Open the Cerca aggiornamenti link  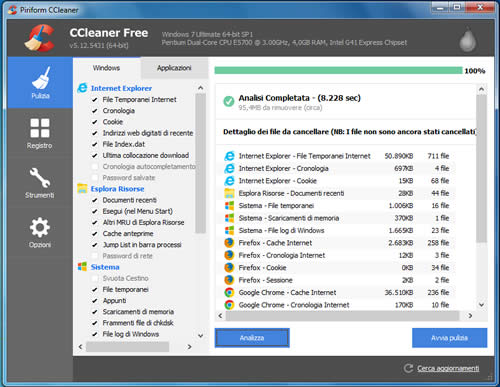pos(448,368)
